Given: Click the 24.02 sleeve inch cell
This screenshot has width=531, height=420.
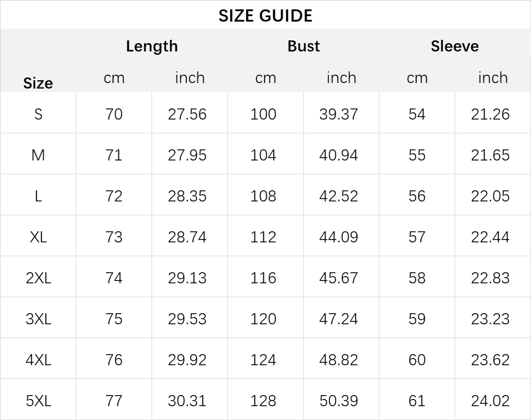Looking at the screenshot, I should click(490, 401).
